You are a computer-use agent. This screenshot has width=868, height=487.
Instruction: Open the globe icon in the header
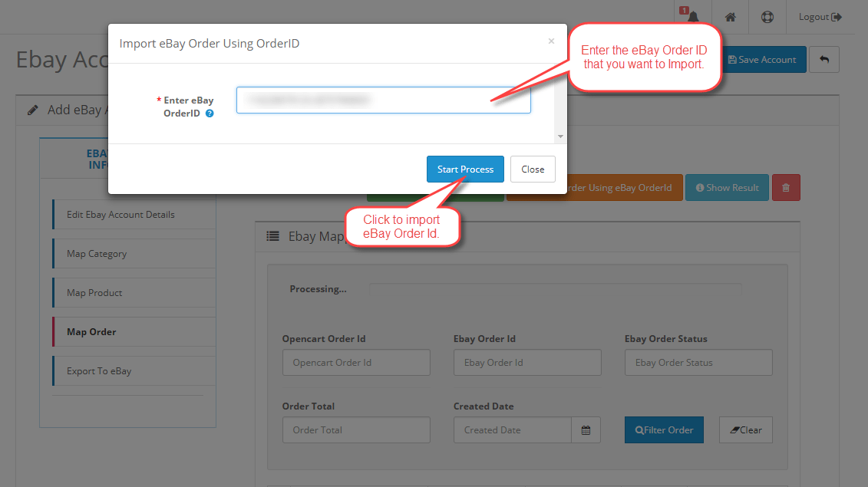tap(767, 16)
